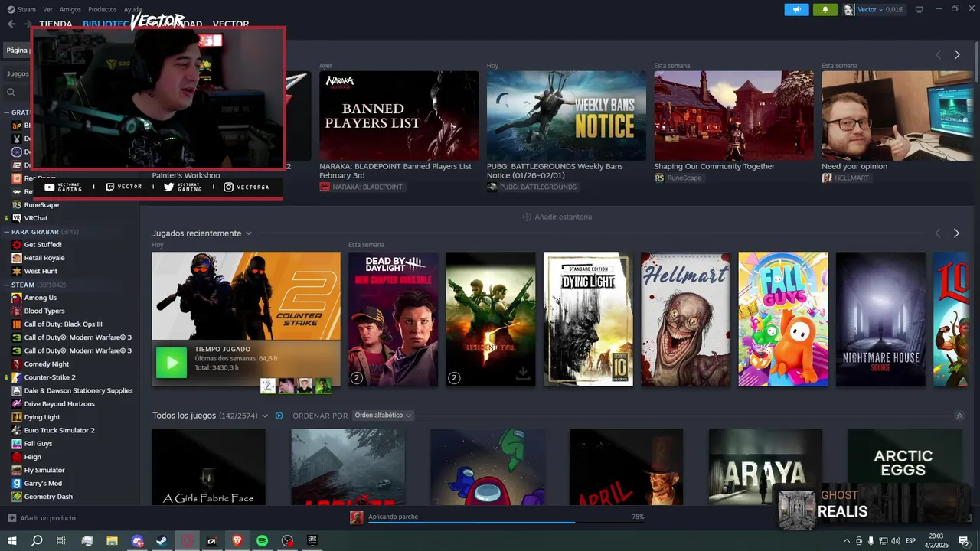Image resolution: width=980 pixels, height=551 pixels.
Task: Open Epic Games Launcher from the taskbar
Action: point(312,541)
